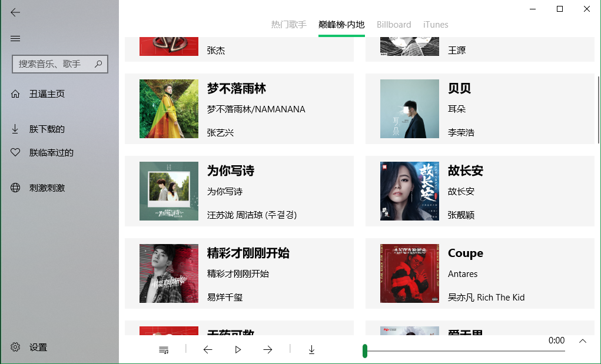Switch to iTunes tab
Screen dimensions: 601x364
click(436, 25)
